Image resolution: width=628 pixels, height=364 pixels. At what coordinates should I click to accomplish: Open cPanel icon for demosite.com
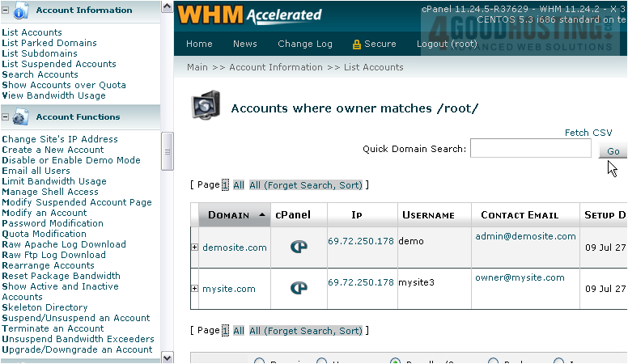[x=299, y=247]
